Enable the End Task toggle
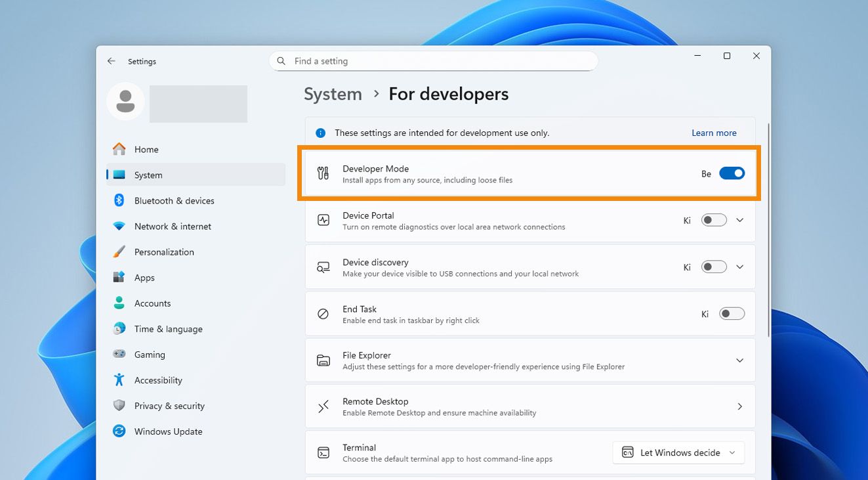 732,314
